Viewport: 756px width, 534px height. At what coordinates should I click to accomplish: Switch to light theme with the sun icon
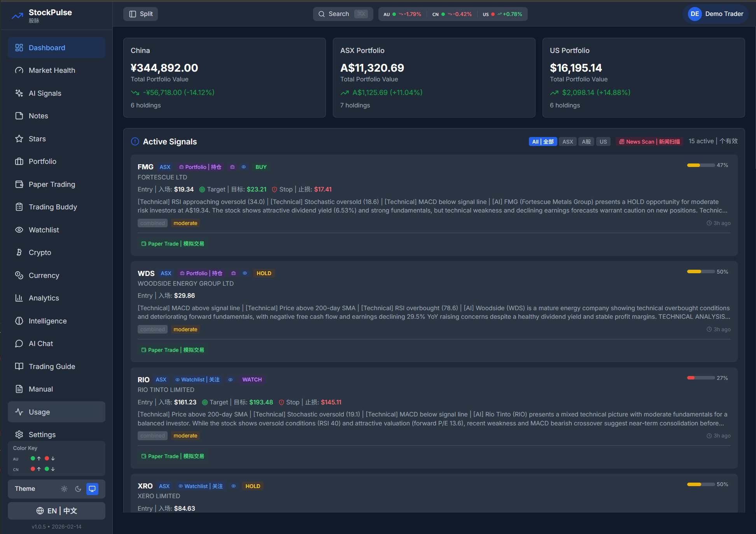click(64, 489)
